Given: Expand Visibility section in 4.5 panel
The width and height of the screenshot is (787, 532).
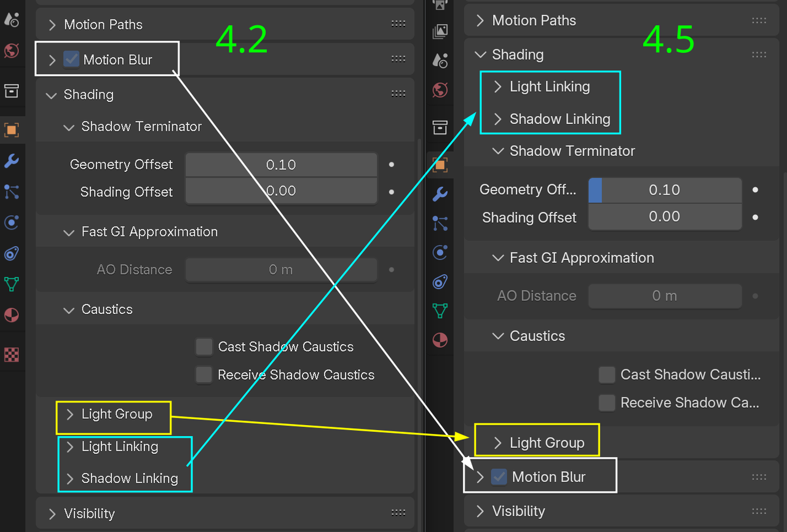Looking at the screenshot, I should click(x=480, y=511).
